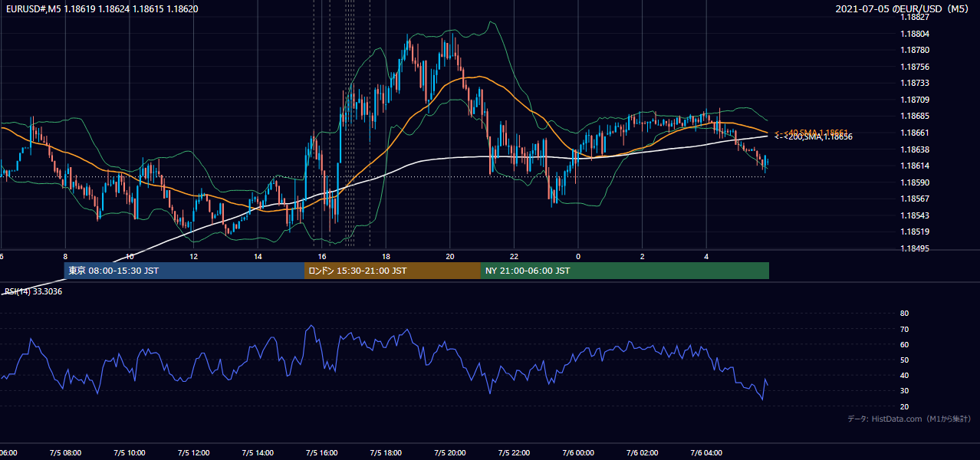
Task: Click the 7/6 04:00 bottom time label
Action: pyautogui.click(x=706, y=453)
